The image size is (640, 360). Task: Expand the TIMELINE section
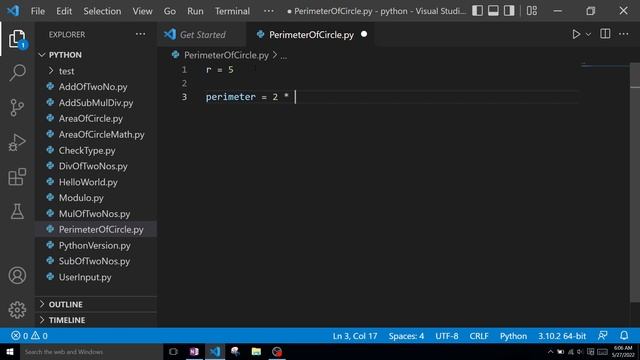point(96,320)
